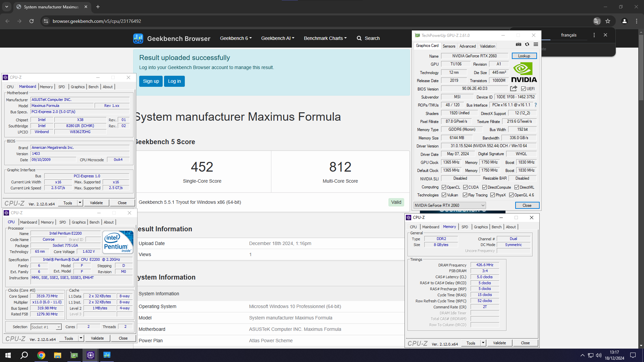Click Validate in CPU-Z Memory window
The height and width of the screenshot is (362, 644).
[499, 343]
